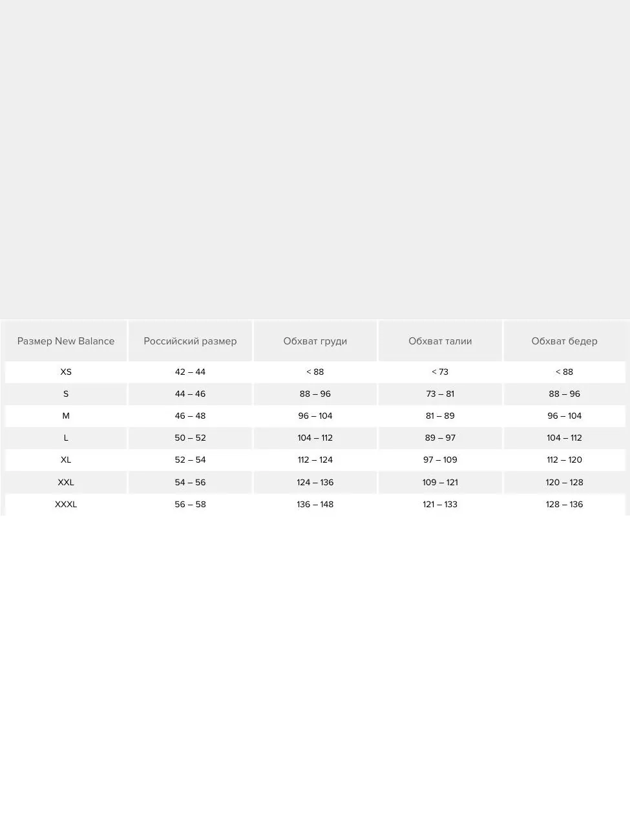Click waist girth cell 109 – 121
The width and height of the screenshot is (630, 840).
pos(440,483)
